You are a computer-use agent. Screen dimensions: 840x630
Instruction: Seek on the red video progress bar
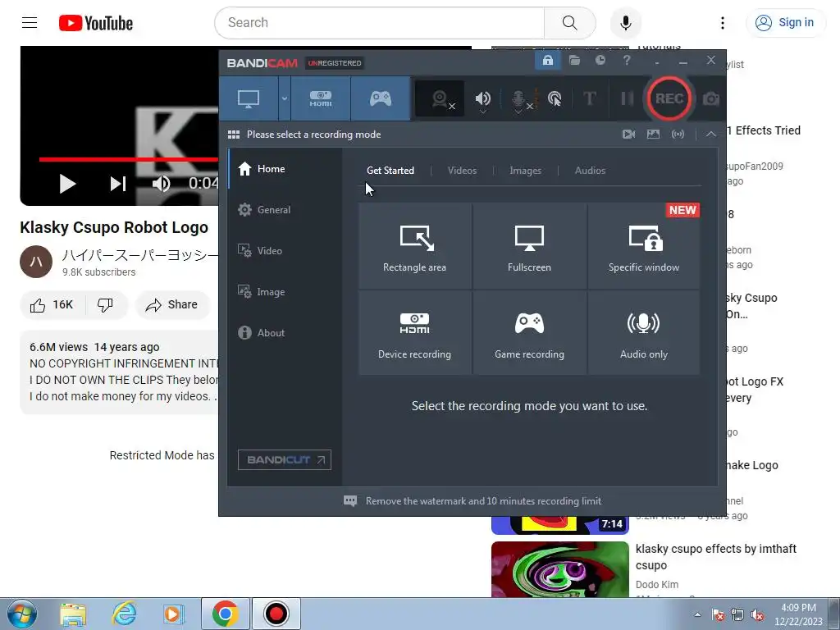(x=129, y=159)
